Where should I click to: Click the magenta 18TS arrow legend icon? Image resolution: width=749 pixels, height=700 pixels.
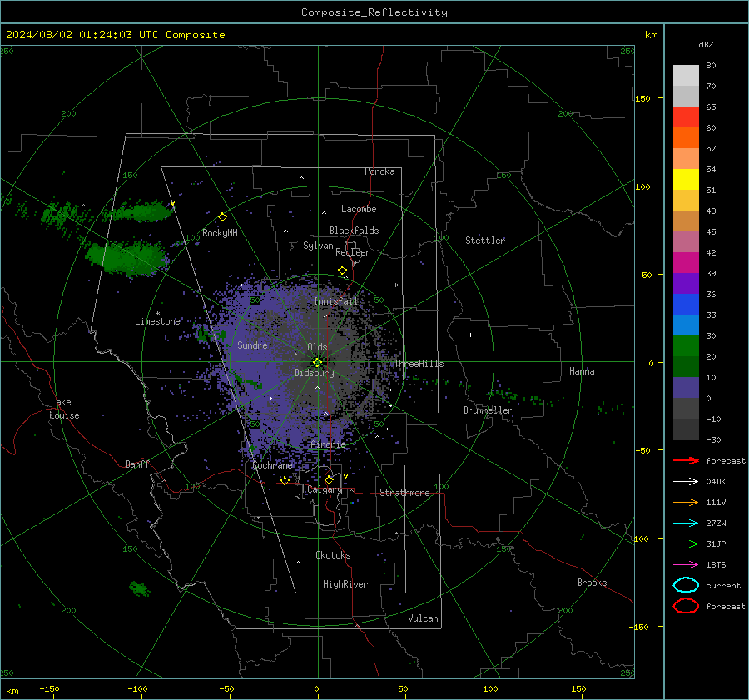(686, 565)
